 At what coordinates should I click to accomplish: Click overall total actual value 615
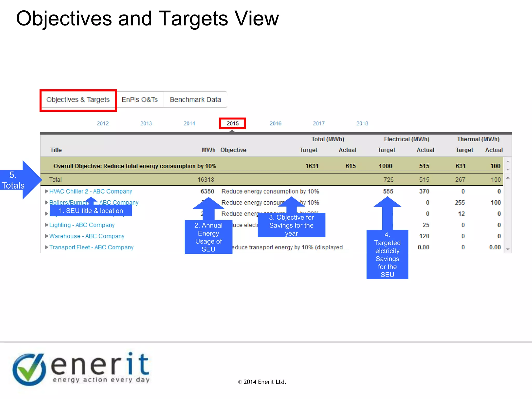(351, 166)
